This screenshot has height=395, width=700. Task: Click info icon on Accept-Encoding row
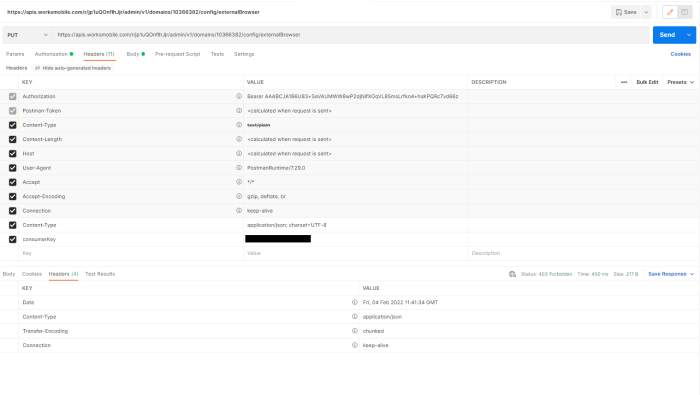[239, 196]
